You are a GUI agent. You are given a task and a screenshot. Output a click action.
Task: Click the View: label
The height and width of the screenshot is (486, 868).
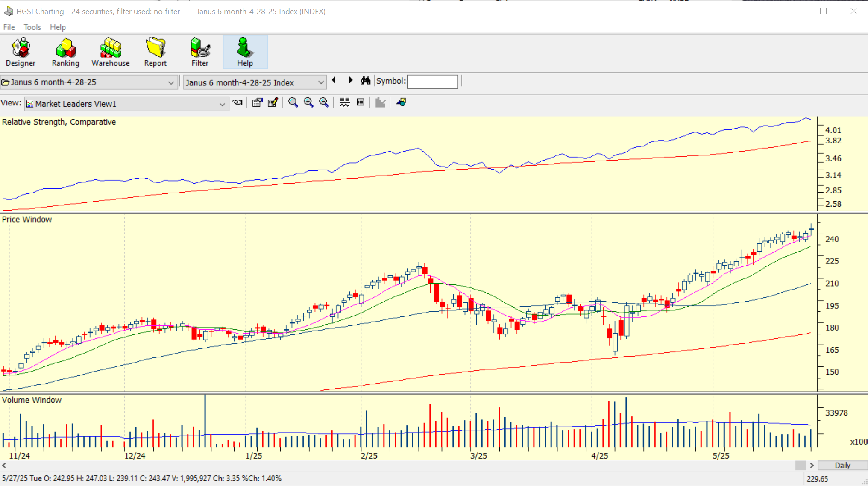click(11, 103)
